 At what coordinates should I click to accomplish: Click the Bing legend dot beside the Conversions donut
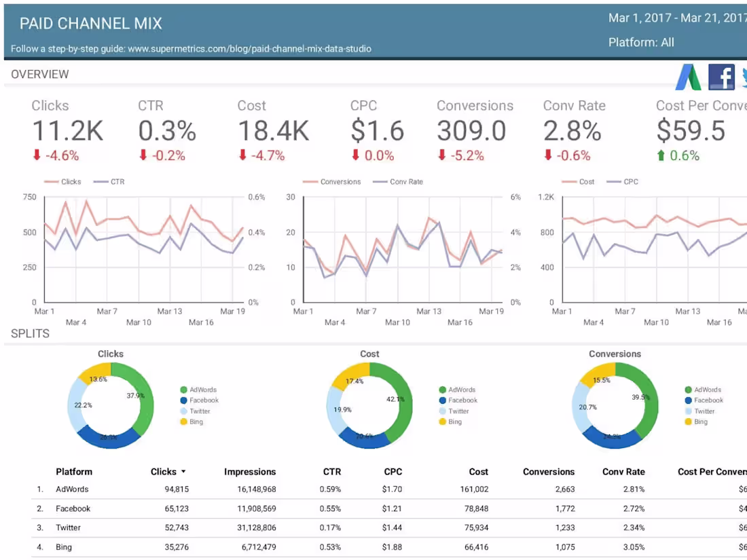(x=689, y=422)
